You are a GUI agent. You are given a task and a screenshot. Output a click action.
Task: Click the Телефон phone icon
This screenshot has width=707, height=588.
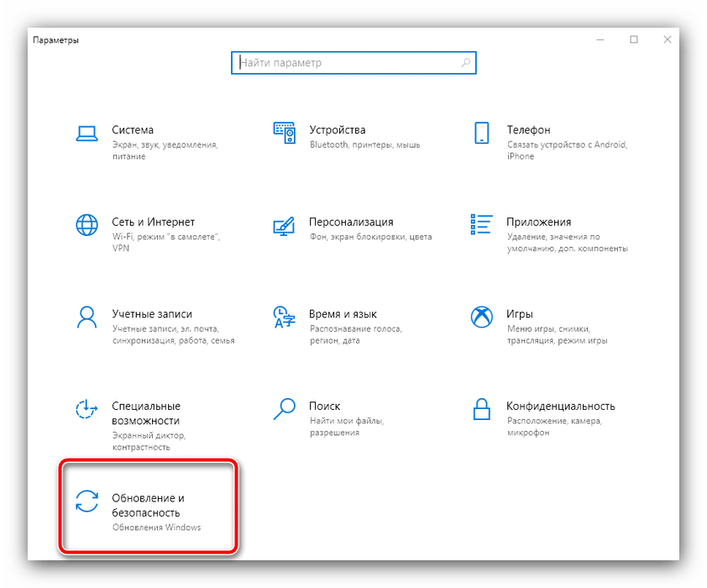(x=482, y=133)
